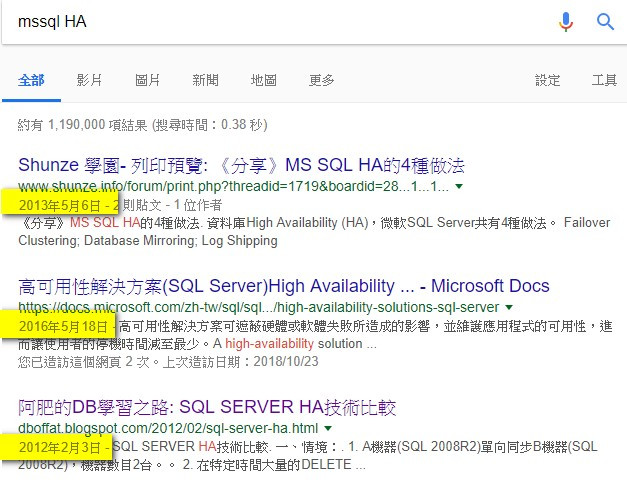The width and height of the screenshot is (627, 483).
Task: Open the Shunze 學園 MS SQL HA result
Action: (241, 165)
